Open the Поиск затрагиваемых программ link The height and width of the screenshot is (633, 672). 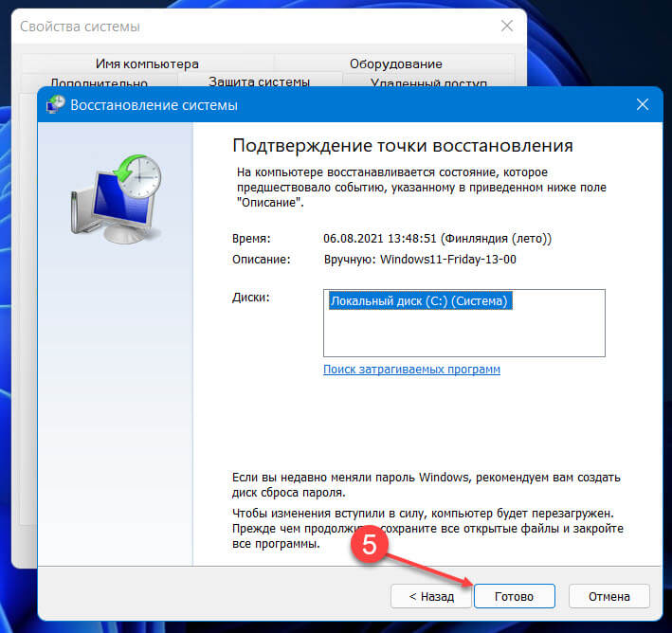point(411,369)
